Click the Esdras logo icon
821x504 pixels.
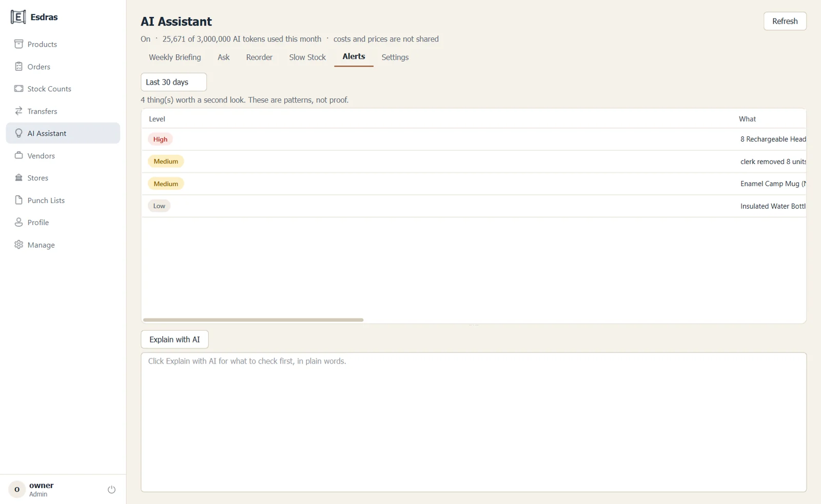pyautogui.click(x=18, y=17)
